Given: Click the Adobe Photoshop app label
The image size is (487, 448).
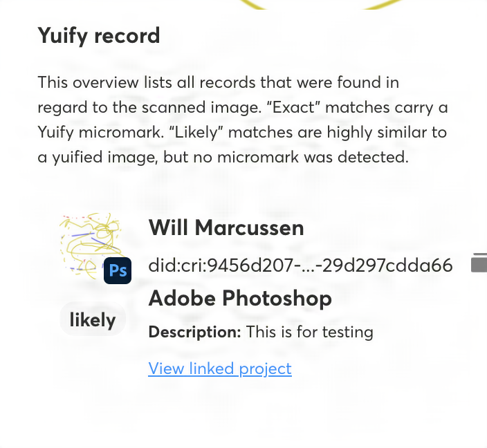Looking at the screenshot, I should click(x=240, y=299).
